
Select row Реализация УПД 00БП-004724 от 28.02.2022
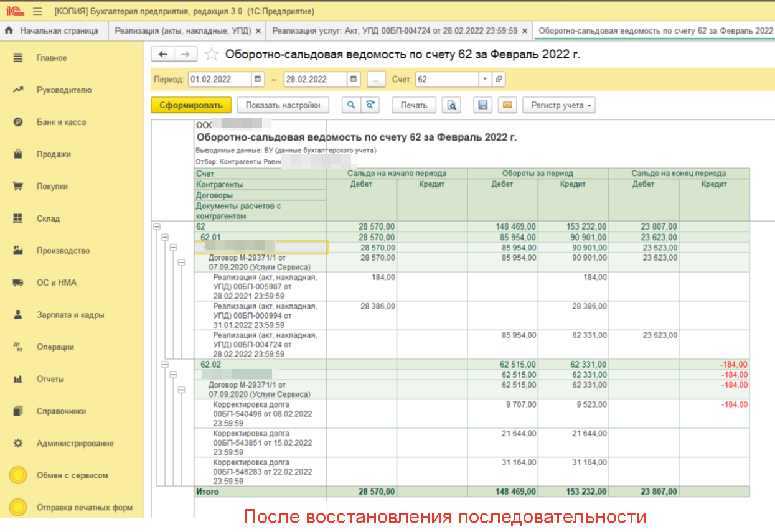click(473, 344)
